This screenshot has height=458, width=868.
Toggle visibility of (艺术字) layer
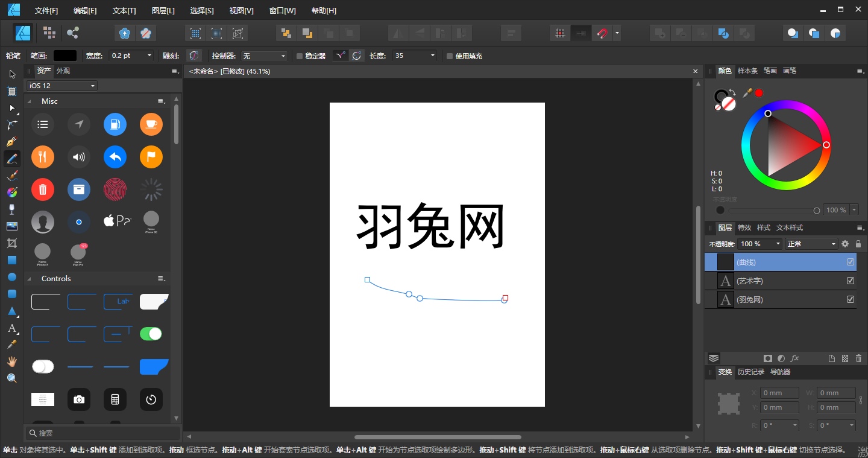pyautogui.click(x=851, y=281)
